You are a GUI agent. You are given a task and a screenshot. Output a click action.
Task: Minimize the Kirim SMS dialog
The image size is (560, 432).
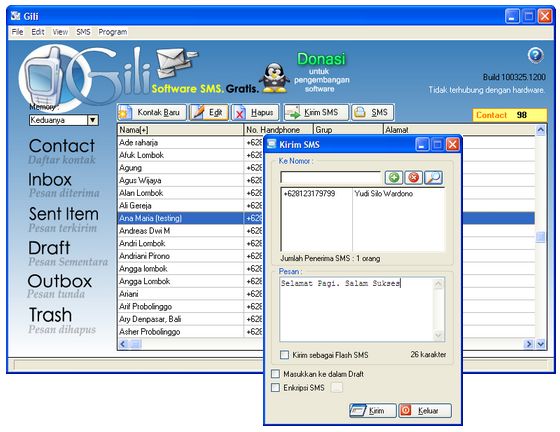pyautogui.click(x=422, y=145)
